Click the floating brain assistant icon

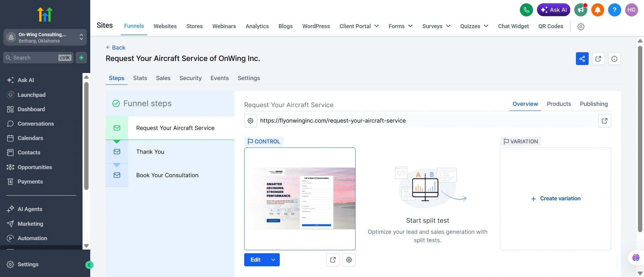tap(636, 258)
